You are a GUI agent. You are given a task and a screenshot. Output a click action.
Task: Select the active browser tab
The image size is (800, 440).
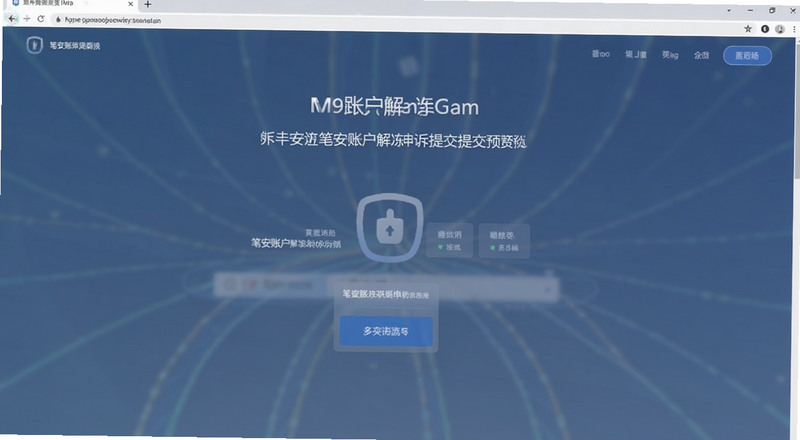click(71, 4)
